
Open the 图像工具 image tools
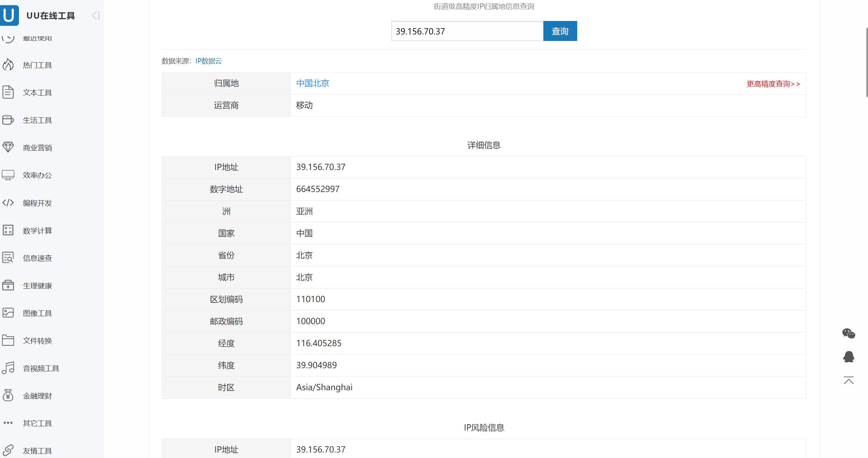37,313
